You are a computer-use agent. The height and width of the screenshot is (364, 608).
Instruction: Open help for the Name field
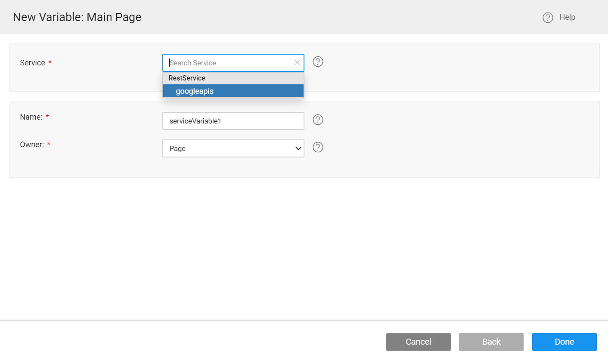pyautogui.click(x=318, y=120)
